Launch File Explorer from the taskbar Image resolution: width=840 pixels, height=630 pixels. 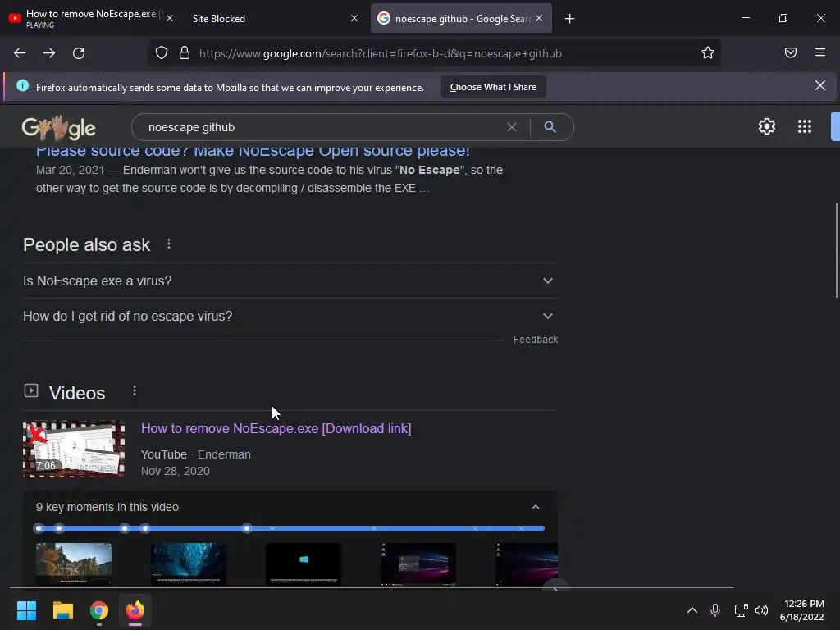62,610
